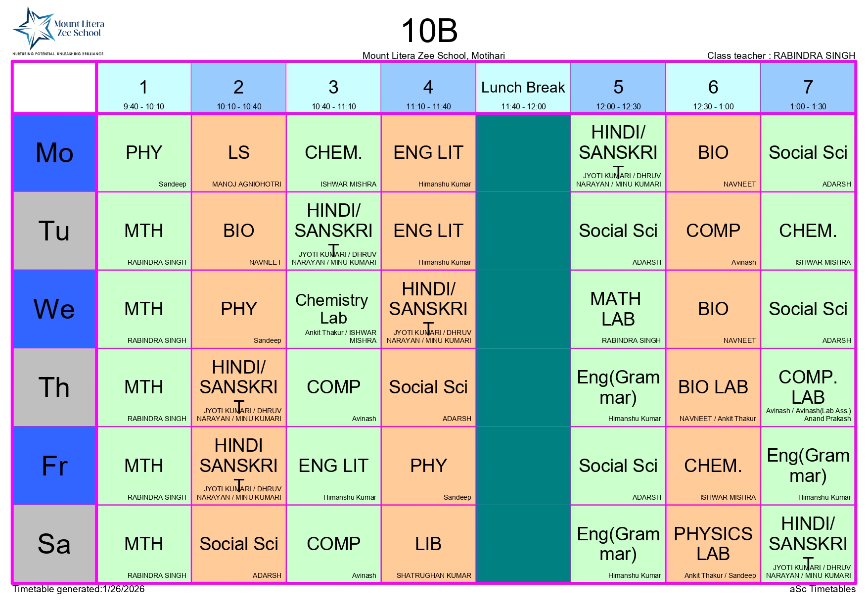Image resolution: width=868 pixels, height=614 pixels.
Task: Click the Class teacher Rabindra Singh text
Action: coord(780,55)
